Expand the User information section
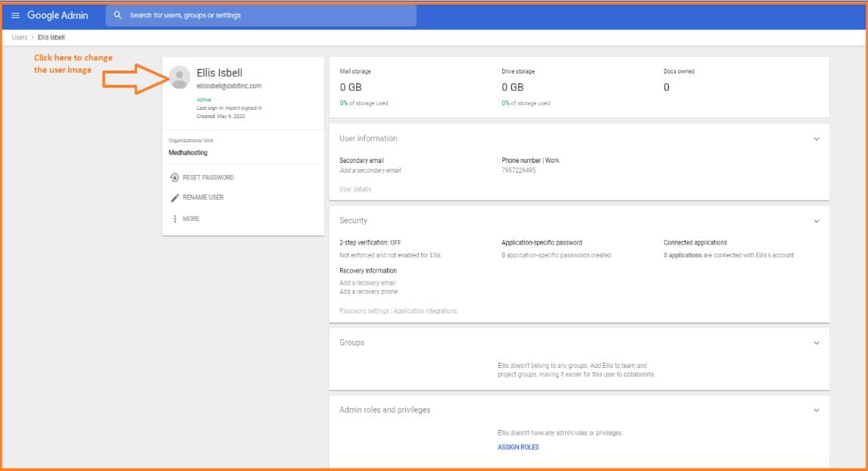The width and height of the screenshot is (868, 471). 816,139
